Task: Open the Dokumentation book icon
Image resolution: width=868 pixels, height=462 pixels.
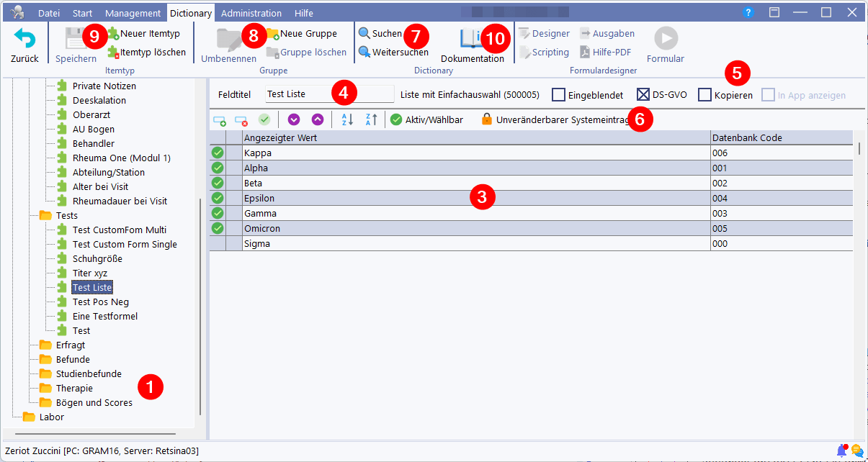Action: click(x=473, y=39)
